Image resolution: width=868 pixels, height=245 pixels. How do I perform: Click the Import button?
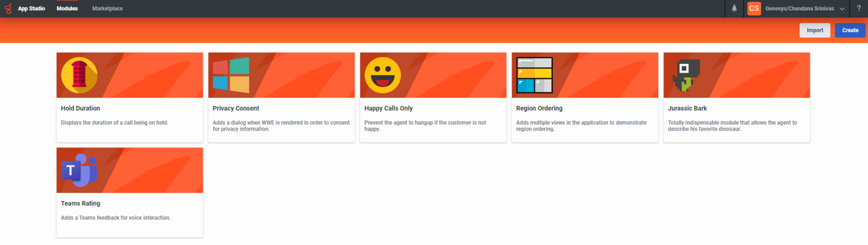coord(815,30)
